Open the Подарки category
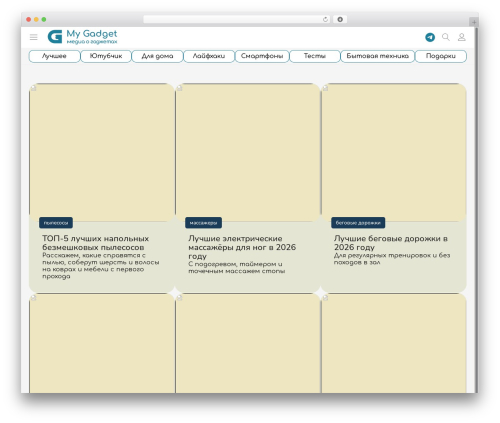The image size is (500, 423). pos(441,56)
